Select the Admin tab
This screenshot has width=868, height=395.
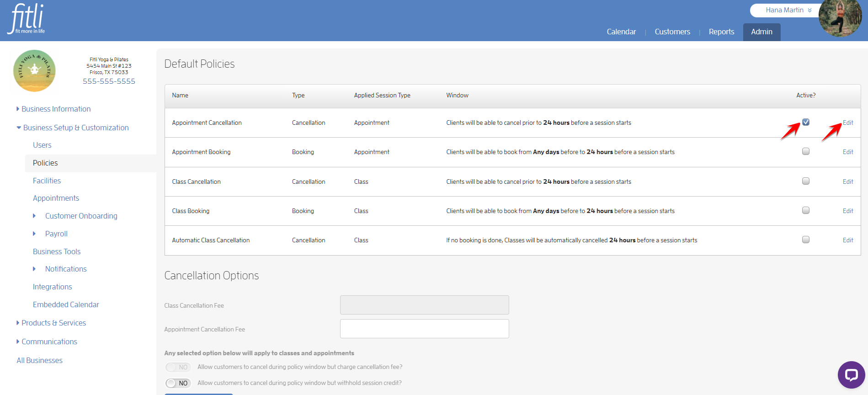click(761, 32)
